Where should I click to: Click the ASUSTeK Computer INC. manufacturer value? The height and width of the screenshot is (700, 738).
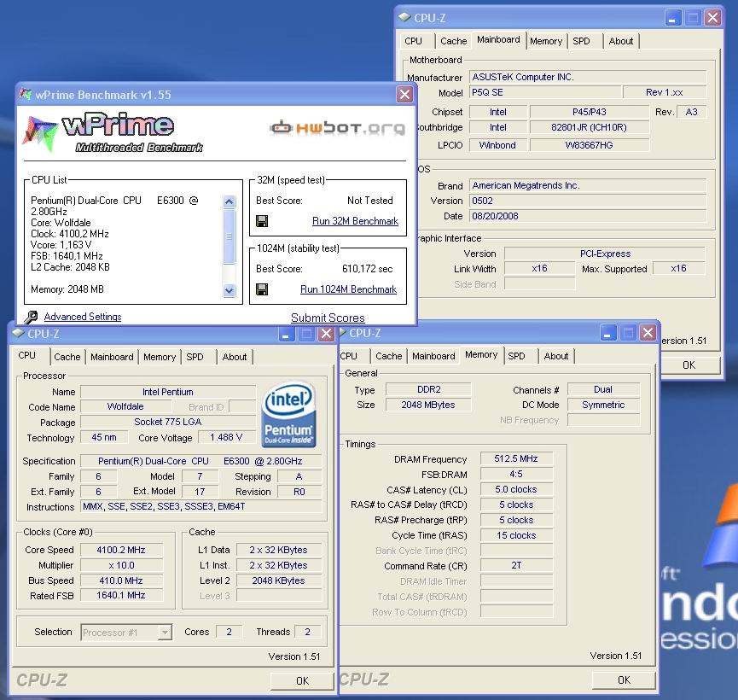coord(588,77)
